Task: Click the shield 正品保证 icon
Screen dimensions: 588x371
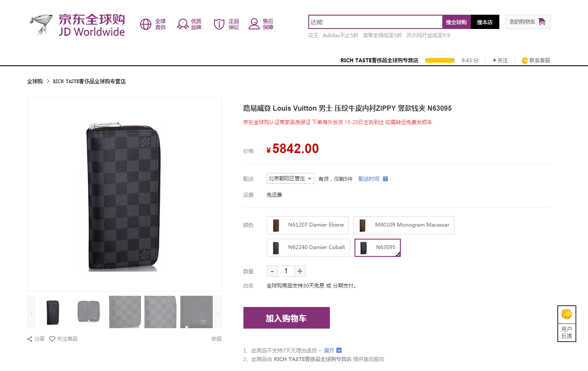Action: [x=219, y=24]
